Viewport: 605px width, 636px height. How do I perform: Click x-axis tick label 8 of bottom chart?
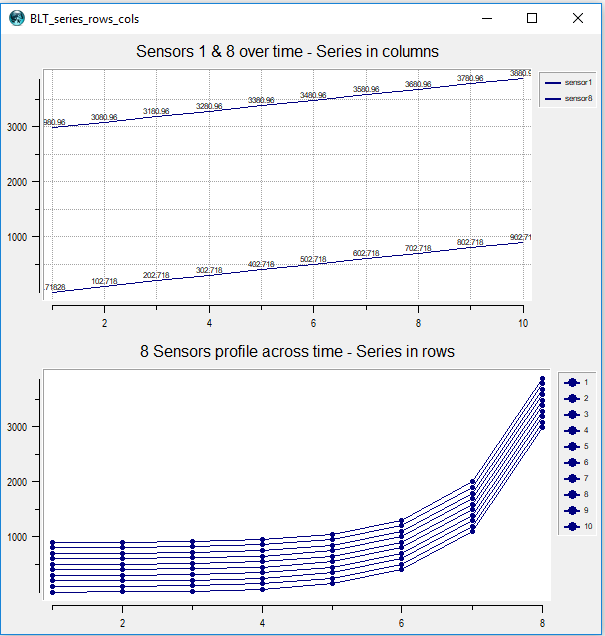pyautogui.click(x=542, y=623)
